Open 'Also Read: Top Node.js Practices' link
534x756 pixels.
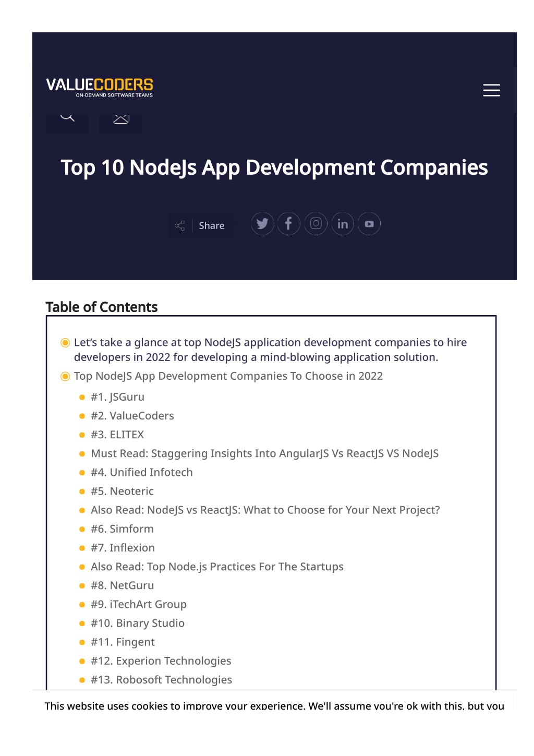click(x=217, y=566)
